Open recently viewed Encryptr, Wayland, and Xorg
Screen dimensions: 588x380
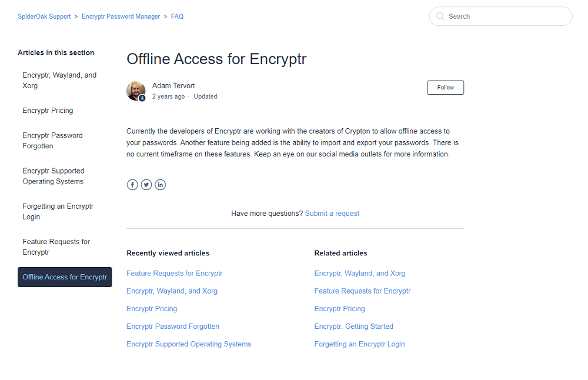pos(172,291)
